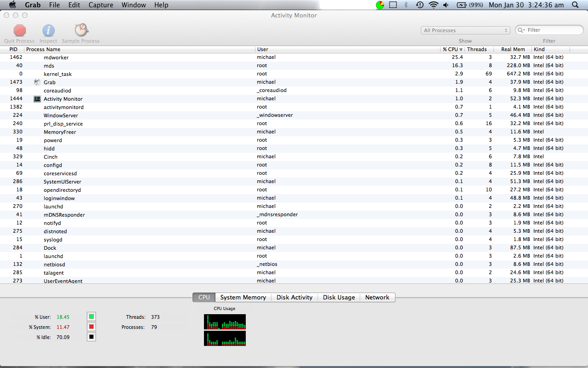This screenshot has height=368, width=588.
Task: Open the Capture menu
Action: pos(101,5)
